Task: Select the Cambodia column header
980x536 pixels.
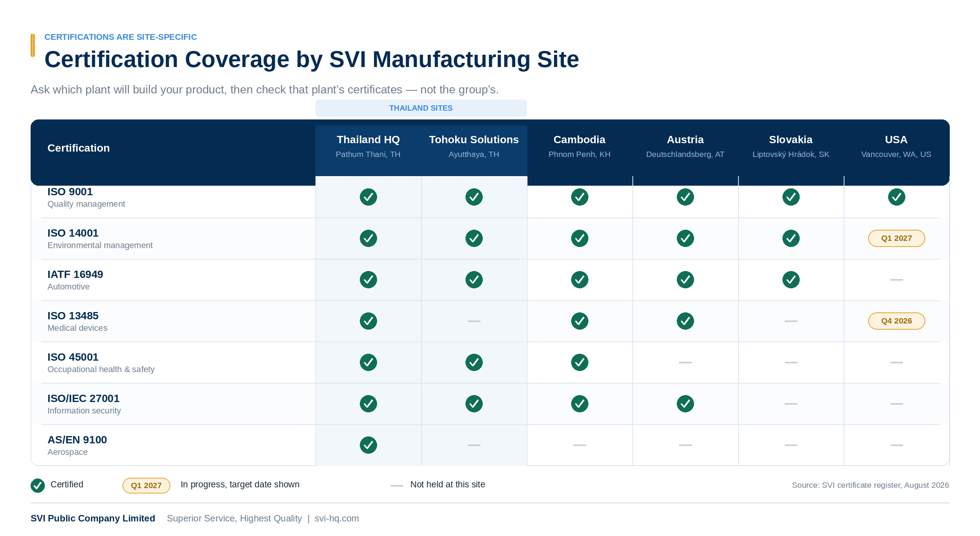Action: [x=580, y=140]
